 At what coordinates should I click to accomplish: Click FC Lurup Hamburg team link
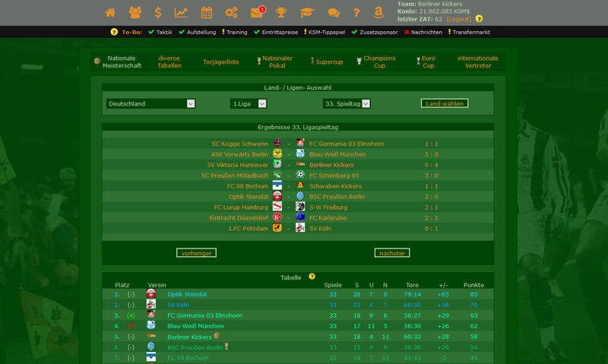pos(241,207)
